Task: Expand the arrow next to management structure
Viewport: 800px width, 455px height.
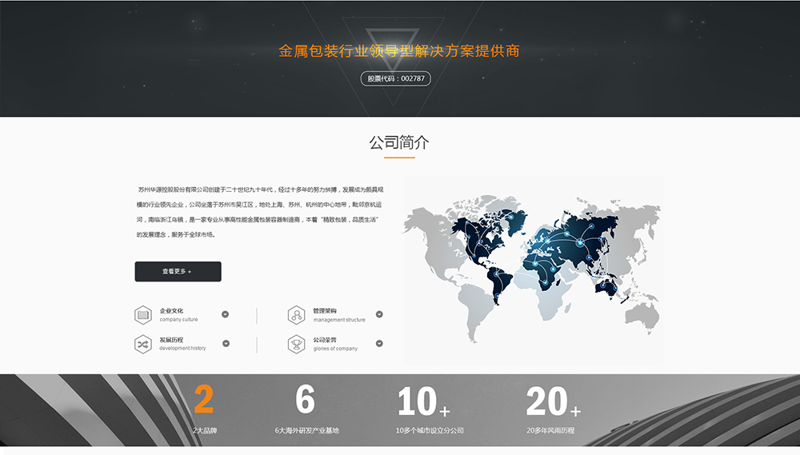Action: 379,315
